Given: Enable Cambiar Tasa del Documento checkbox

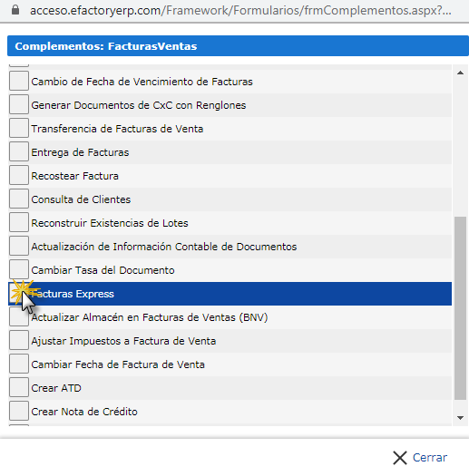Looking at the screenshot, I should tap(19, 269).
